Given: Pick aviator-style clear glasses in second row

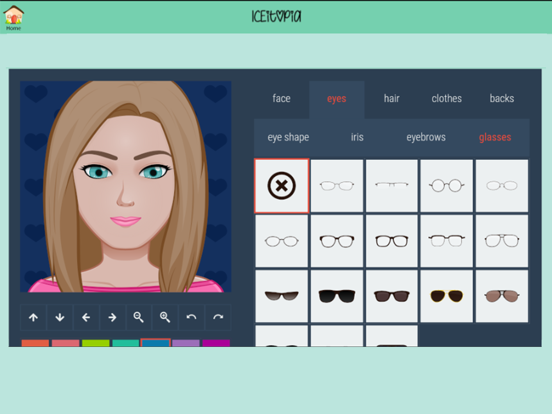Looking at the screenshot, I should point(502,241).
